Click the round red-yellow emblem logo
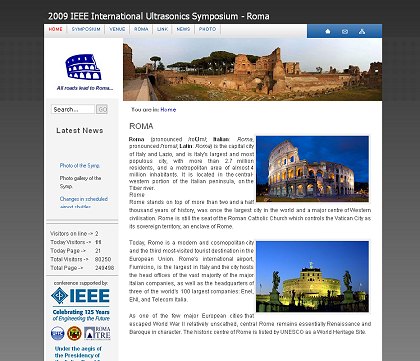This screenshot has width=420, height=361. 74,333
